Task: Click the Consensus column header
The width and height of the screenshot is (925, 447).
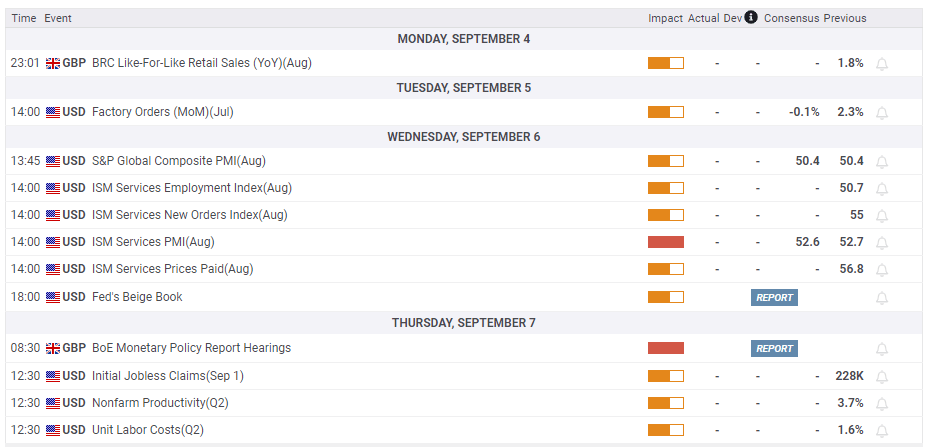Action: coord(791,18)
